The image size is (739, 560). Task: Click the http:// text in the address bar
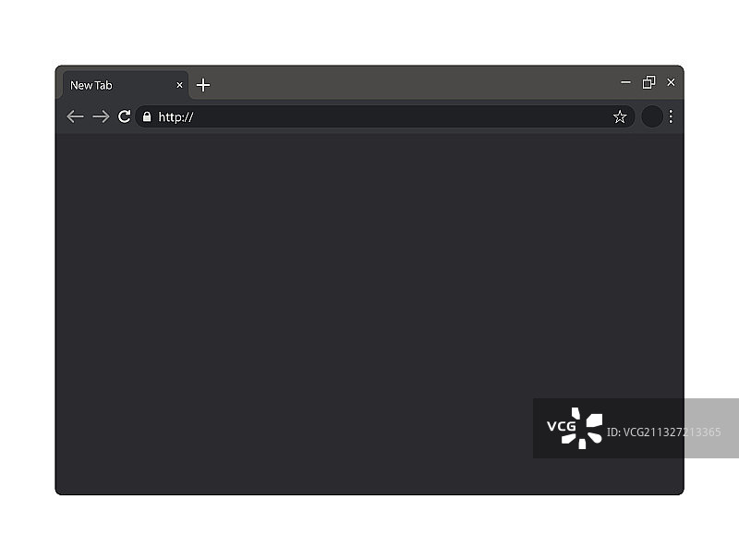coord(176,117)
